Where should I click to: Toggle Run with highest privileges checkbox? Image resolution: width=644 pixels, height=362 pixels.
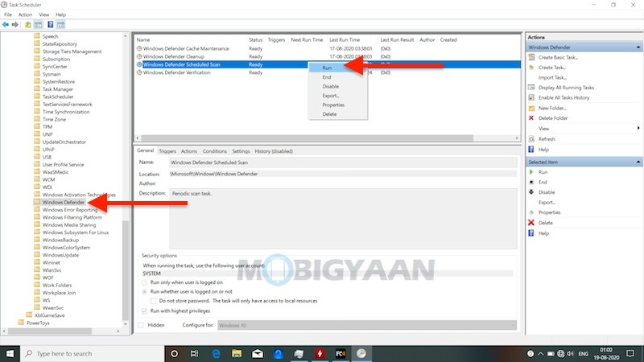(145, 311)
